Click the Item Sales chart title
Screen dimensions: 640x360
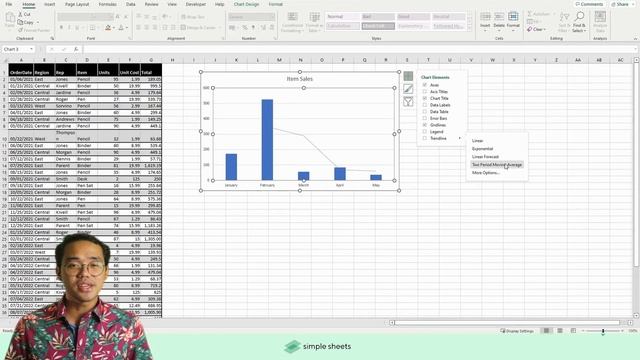pyautogui.click(x=300, y=79)
